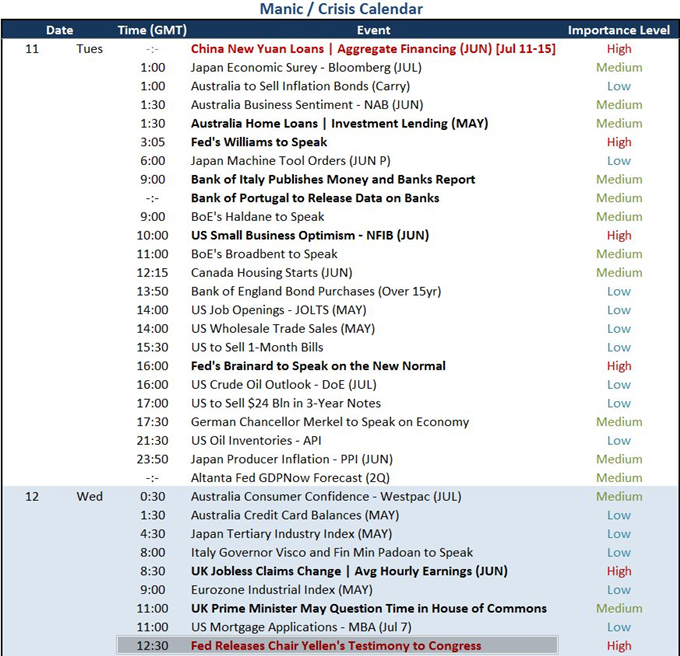Click 'BoE's Haldane to Speak' event
The height and width of the screenshot is (656, 680).
[x=258, y=217]
